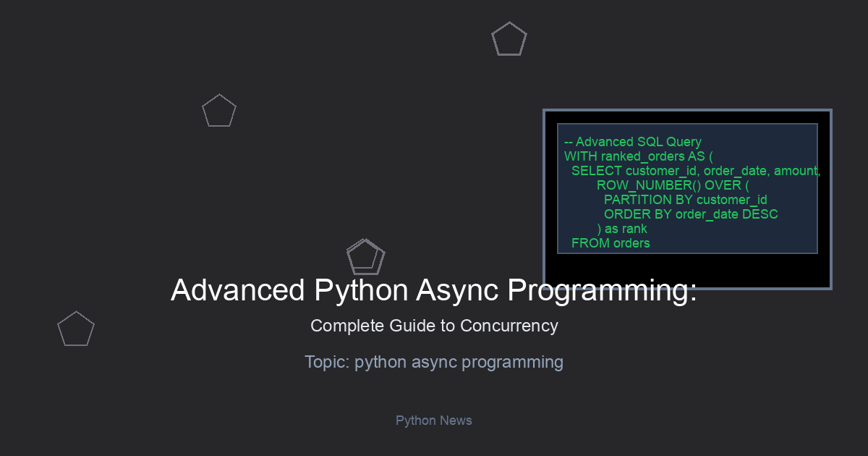Image resolution: width=868 pixels, height=456 pixels.
Task: Click the pentagon shape at top center
Action: click(509, 40)
